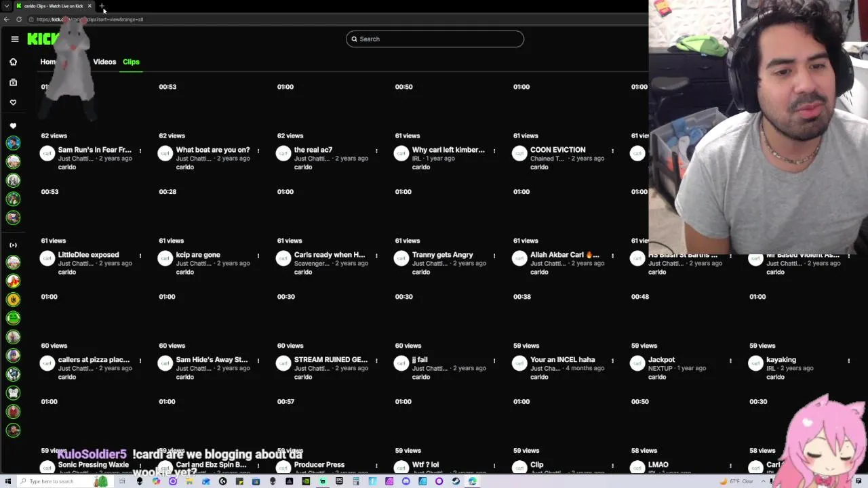Go to Kick home via sidebar house icon

tap(13, 62)
